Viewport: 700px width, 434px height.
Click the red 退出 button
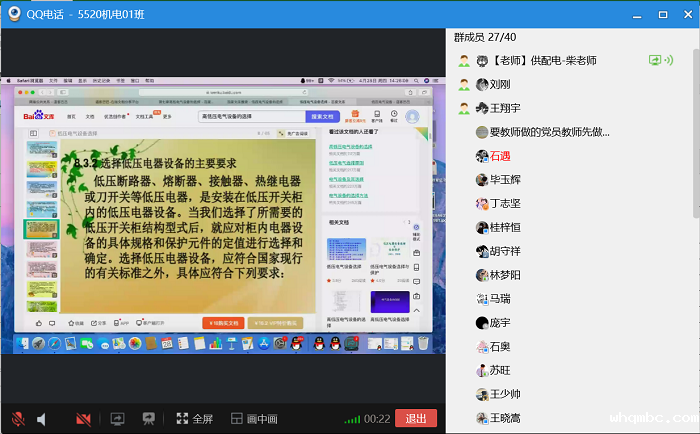(415, 418)
